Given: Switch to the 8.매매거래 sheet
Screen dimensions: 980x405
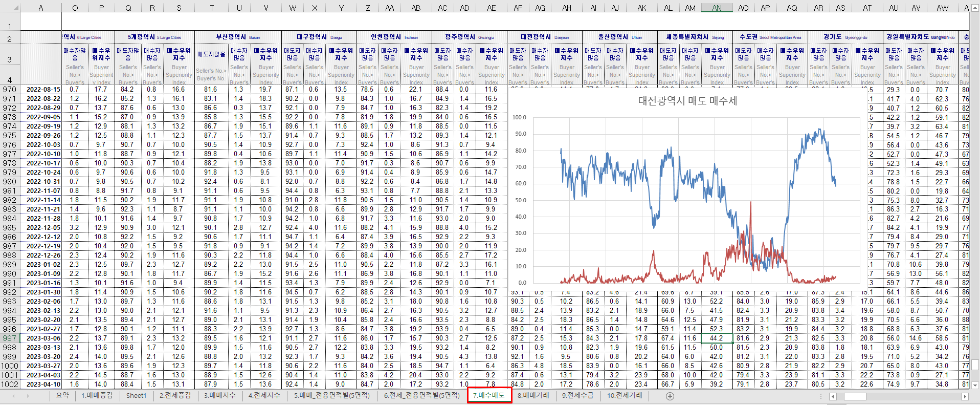Looking at the screenshot, I should click(x=533, y=395).
